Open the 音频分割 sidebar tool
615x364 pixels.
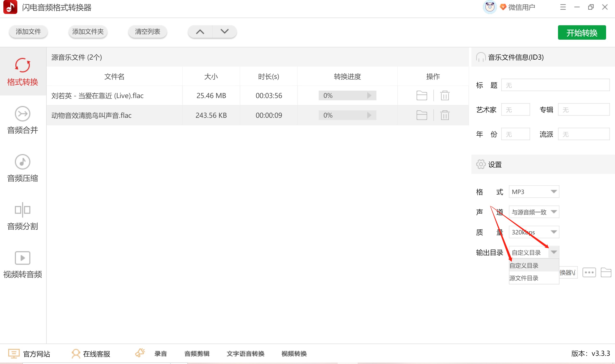point(23,216)
